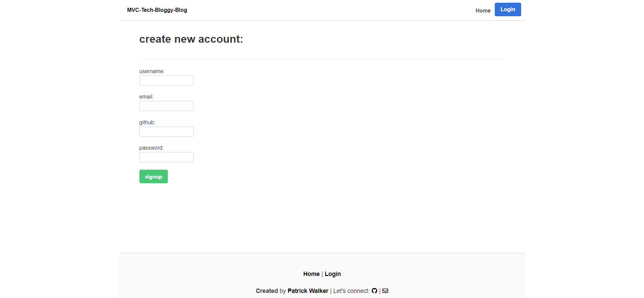The width and height of the screenshot is (644, 298).
Task: Click the email label above its field
Action: point(146,97)
